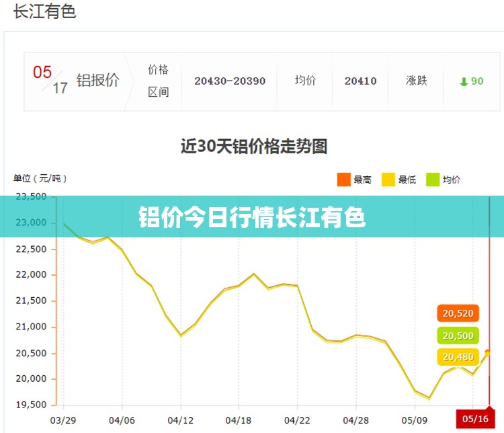
Task: Click the 04/18 x-axis date label
Action: click(238, 420)
